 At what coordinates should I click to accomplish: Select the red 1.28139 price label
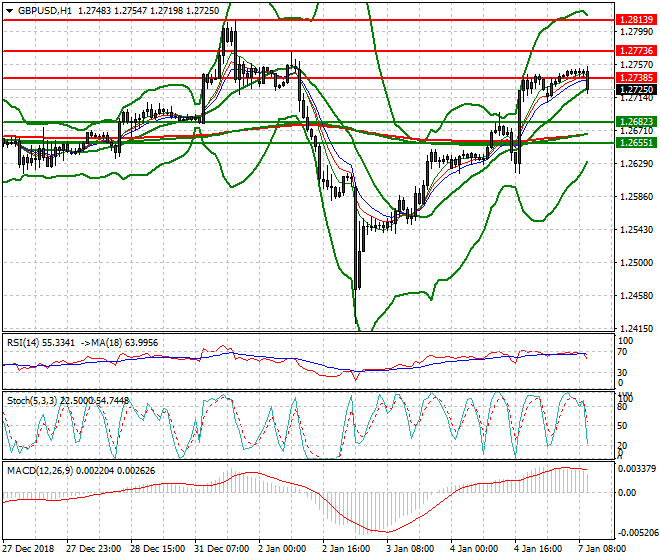[636, 19]
